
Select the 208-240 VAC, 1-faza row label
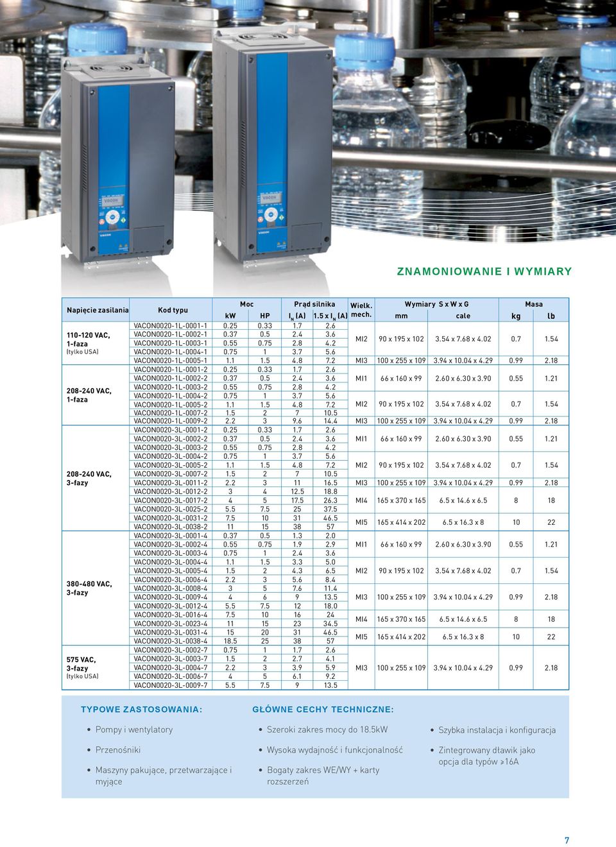89,395
